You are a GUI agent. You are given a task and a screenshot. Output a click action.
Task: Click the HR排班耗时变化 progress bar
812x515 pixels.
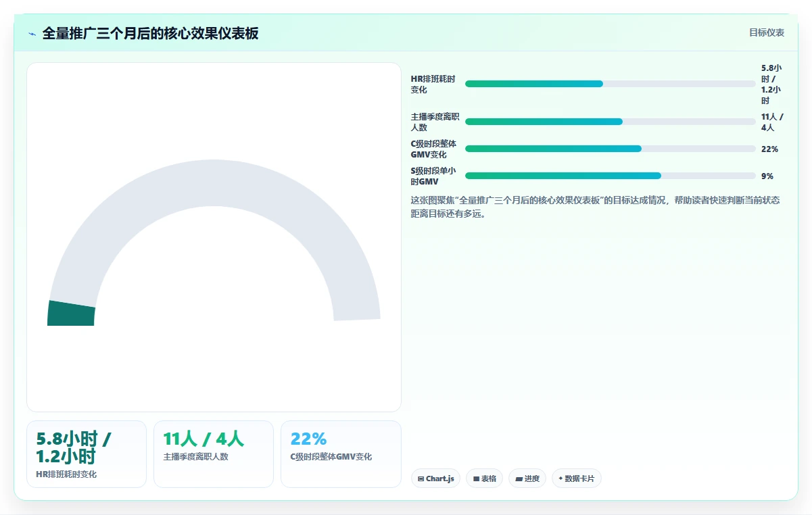pyautogui.click(x=610, y=84)
